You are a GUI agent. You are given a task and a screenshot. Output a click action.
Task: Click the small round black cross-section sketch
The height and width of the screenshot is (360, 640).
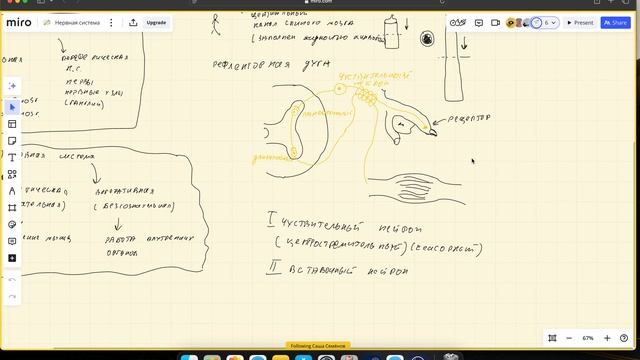point(427,39)
